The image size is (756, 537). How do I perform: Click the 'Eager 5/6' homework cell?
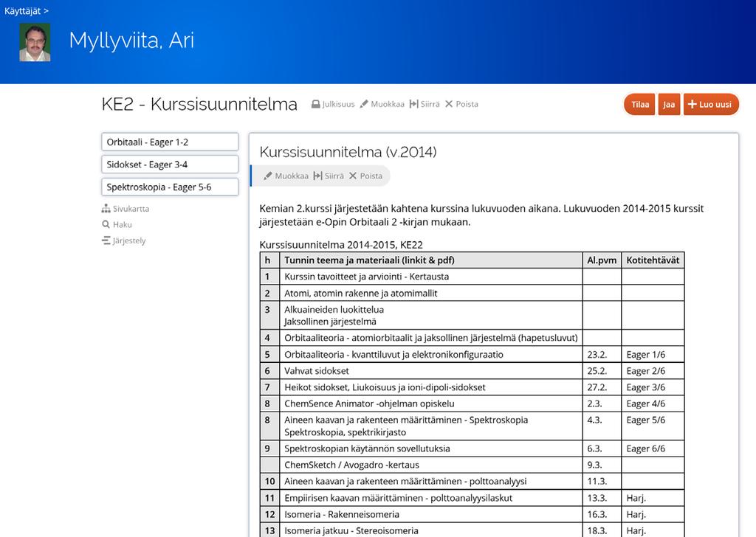pos(653,426)
